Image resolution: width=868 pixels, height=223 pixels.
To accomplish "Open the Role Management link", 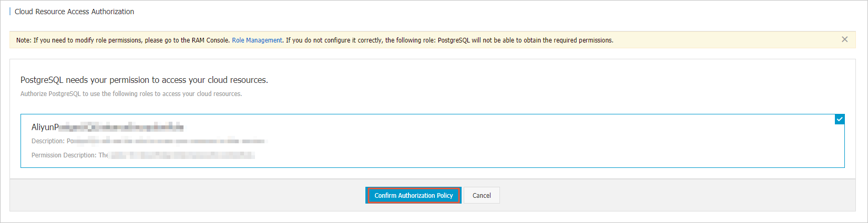I will point(257,40).
